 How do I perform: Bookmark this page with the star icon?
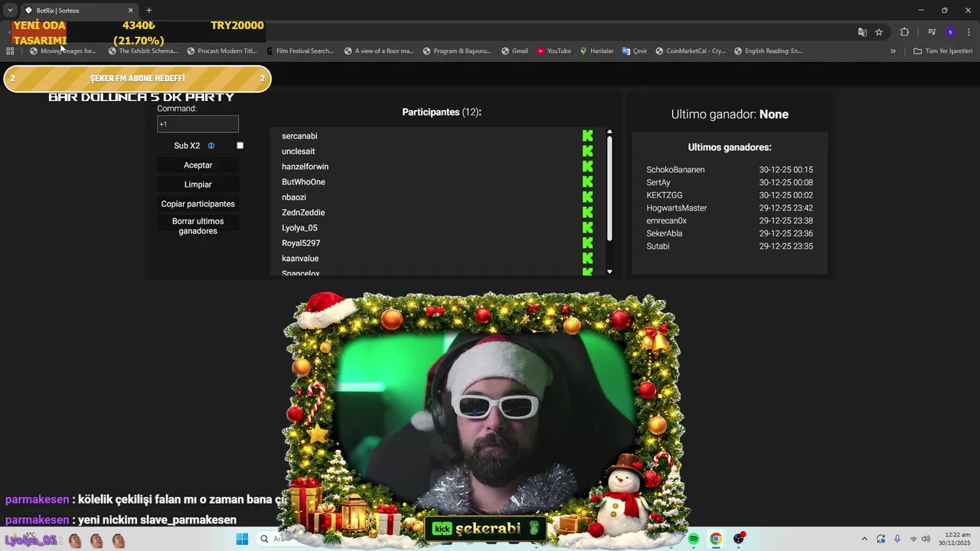(x=879, y=32)
